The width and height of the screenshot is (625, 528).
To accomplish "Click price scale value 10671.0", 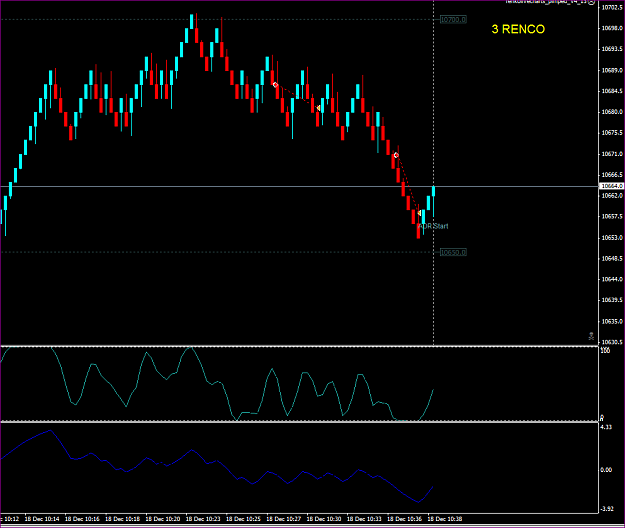I will [612, 154].
